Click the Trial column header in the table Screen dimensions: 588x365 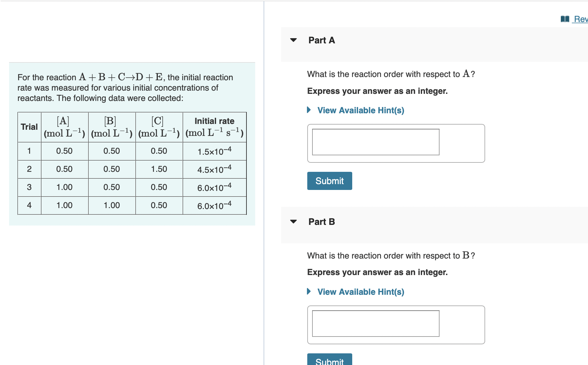pos(29,127)
